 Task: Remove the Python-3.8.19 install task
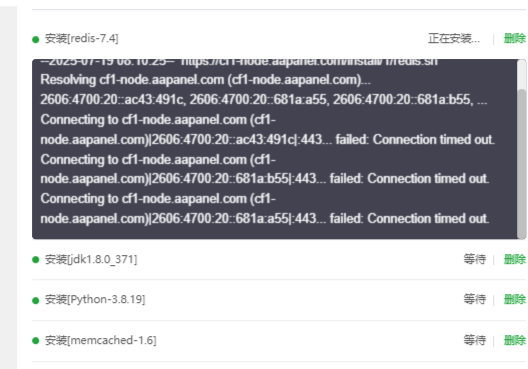coord(515,299)
